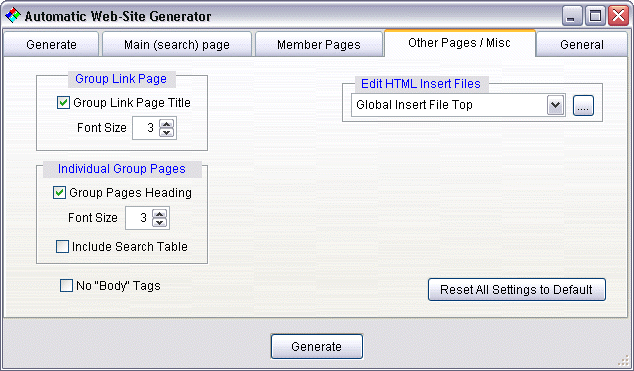Increase Individual Group Pages font size
The image size is (634, 371).
point(160,213)
